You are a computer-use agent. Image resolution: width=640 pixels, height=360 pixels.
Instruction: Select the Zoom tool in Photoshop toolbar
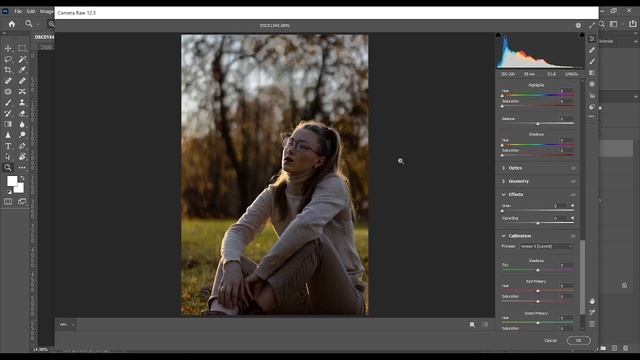coord(8,167)
